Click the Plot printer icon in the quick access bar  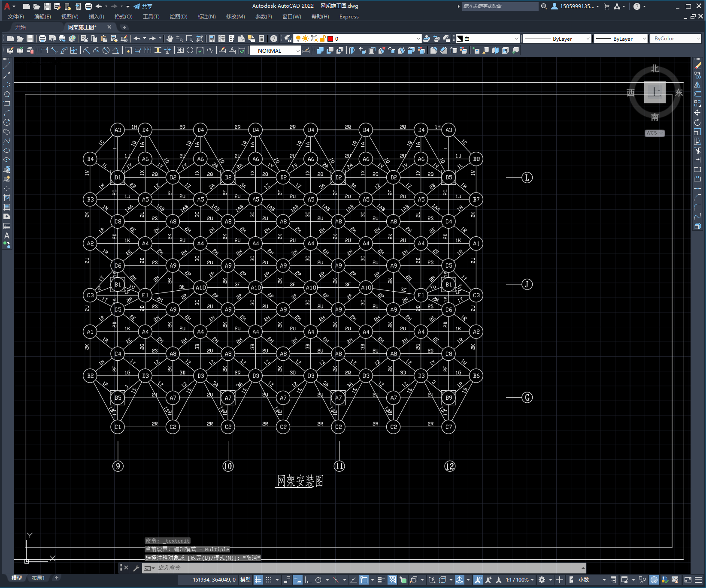coord(88,6)
